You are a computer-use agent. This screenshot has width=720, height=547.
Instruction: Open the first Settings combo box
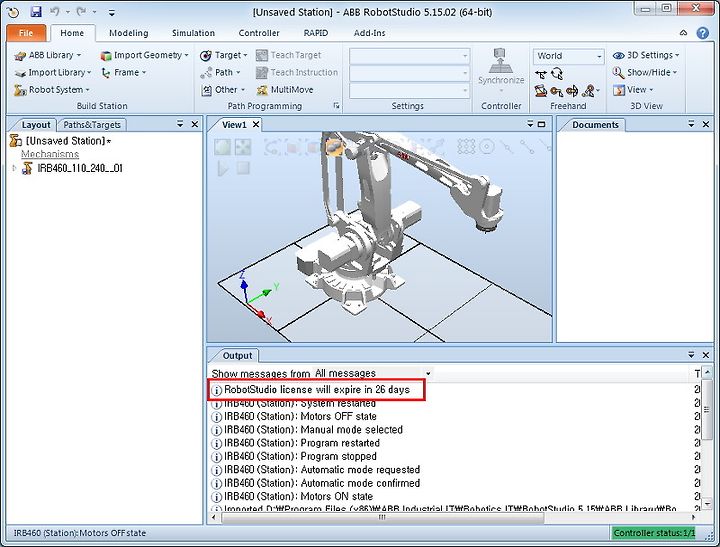(x=409, y=56)
